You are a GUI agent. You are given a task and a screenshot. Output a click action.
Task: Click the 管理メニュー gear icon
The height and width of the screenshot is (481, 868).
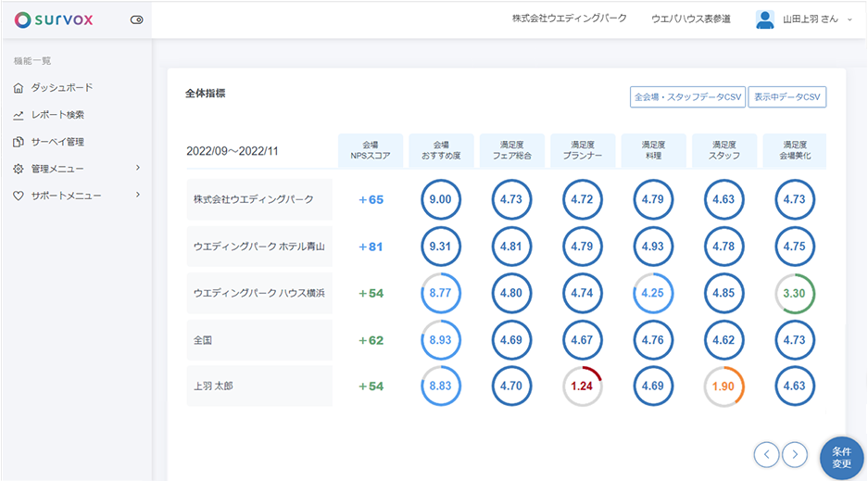19,169
